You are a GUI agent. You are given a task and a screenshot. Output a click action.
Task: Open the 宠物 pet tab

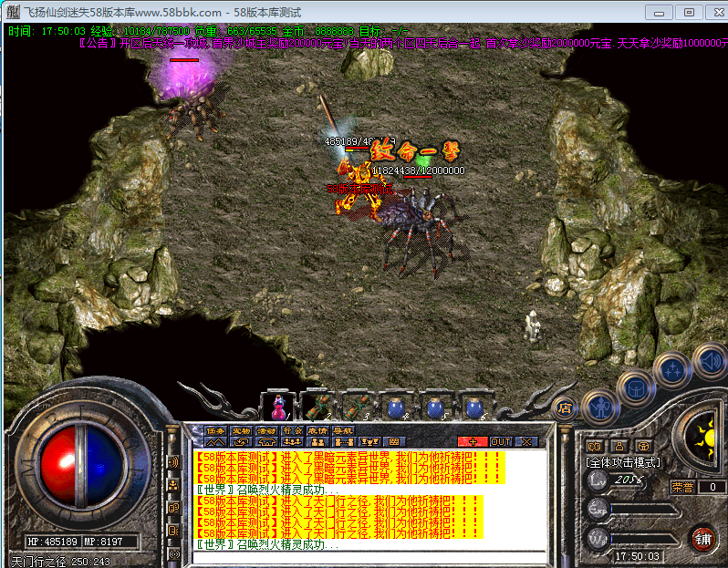[241, 430]
